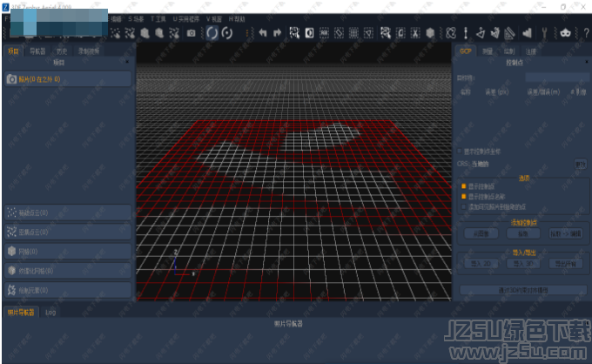Click the 导入 2D button
This screenshot has height=364, width=592.
point(481,264)
